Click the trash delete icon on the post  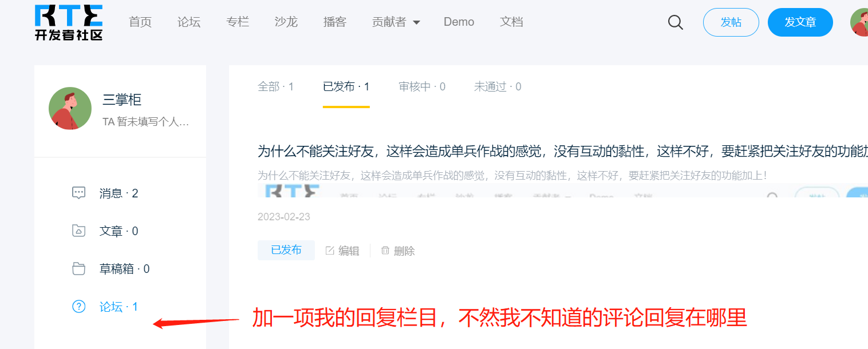[x=385, y=251]
